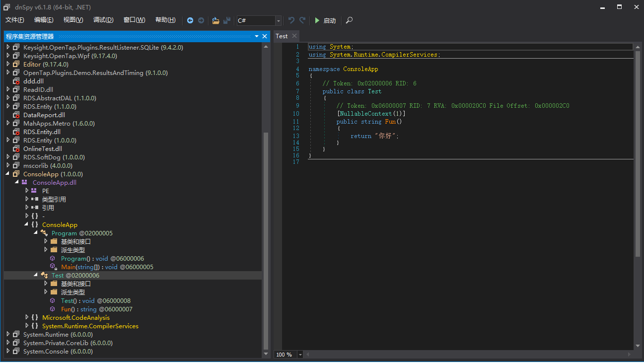The width and height of the screenshot is (644, 363).
Task: Redo the action in the toolbar
Action: coord(302,20)
